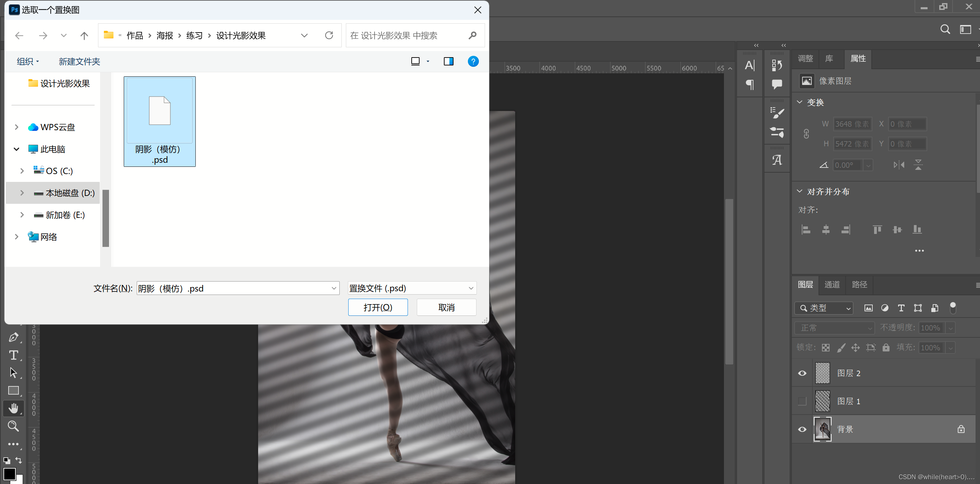Select the Rectangle shape tool
Screen dimensions: 980x484
pyautogui.click(x=13, y=390)
